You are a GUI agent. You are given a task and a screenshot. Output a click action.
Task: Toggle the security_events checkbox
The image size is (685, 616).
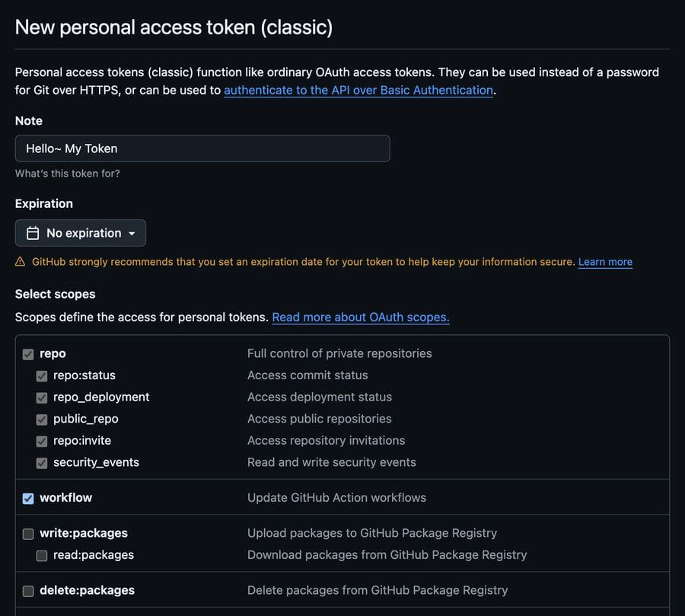coord(42,463)
